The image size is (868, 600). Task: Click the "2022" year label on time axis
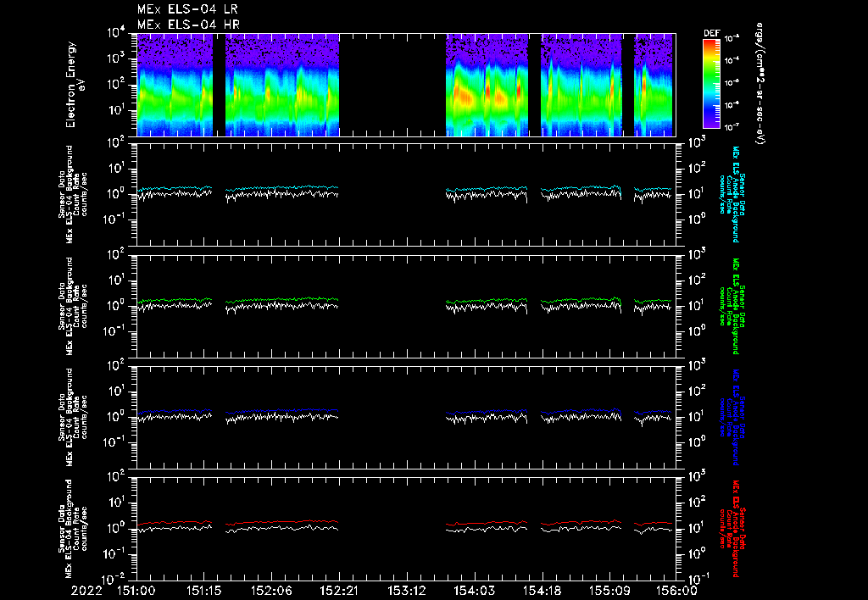pyautogui.click(x=86, y=592)
